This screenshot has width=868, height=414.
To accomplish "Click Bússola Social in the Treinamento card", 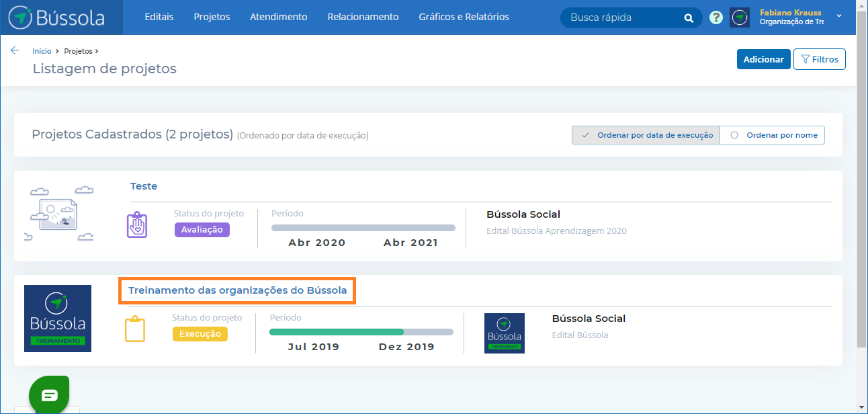I will (x=589, y=319).
